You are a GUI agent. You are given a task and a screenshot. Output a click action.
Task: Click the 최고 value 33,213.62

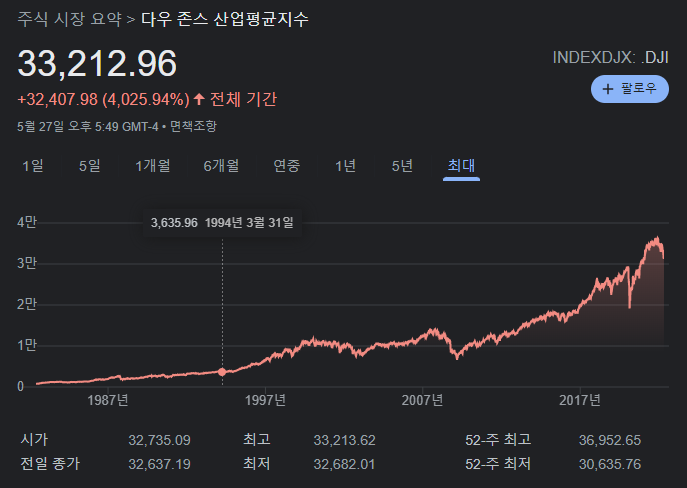[x=344, y=440]
